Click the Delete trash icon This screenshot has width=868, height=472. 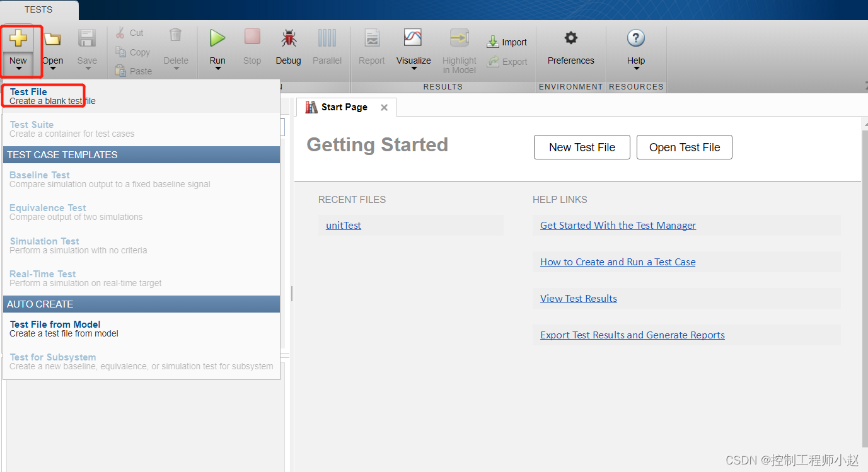[x=176, y=35]
